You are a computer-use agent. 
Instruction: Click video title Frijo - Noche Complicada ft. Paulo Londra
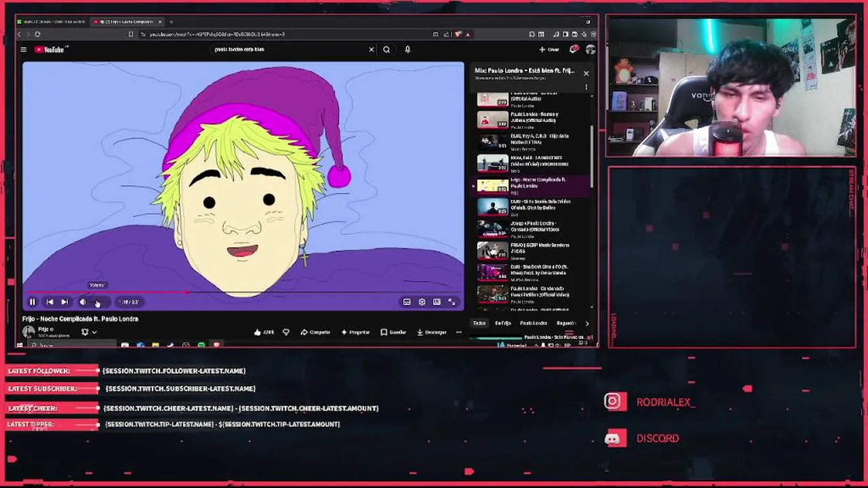coord(80,319)
